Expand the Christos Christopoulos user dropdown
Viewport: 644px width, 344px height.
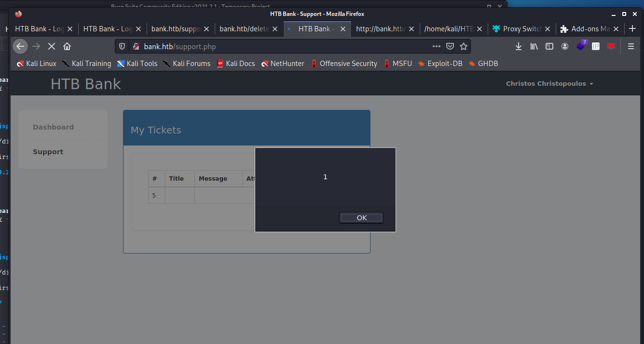coord(549,84)
